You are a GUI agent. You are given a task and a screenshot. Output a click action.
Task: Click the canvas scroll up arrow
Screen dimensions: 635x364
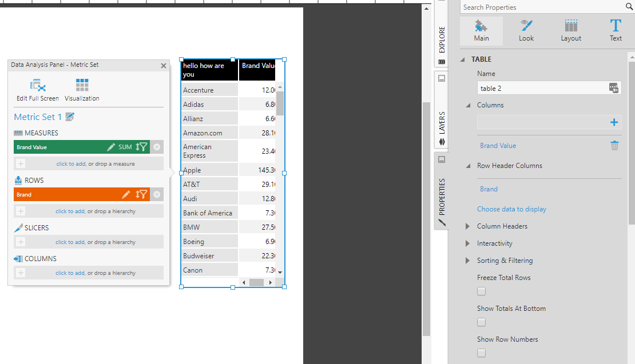[426, 8]
